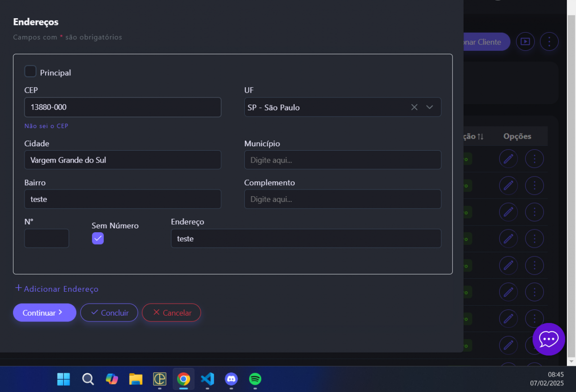Open Visual Studio Code from the taskbar
The width and height of the screenshot is (576, 392).
[207, 379]
